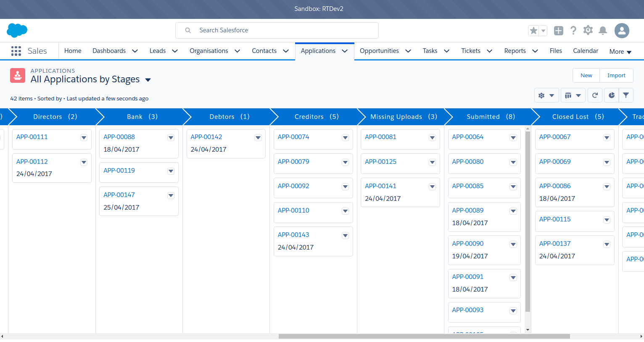644x342 pixels.
Task: Open actions menu for card APP-00125
Action: point(432,162)
